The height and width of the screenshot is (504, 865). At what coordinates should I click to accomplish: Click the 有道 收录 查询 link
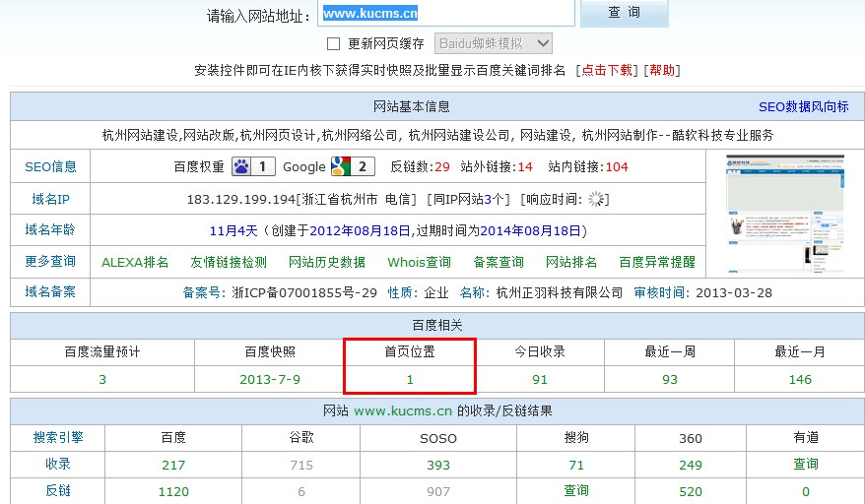click(806, 464)
